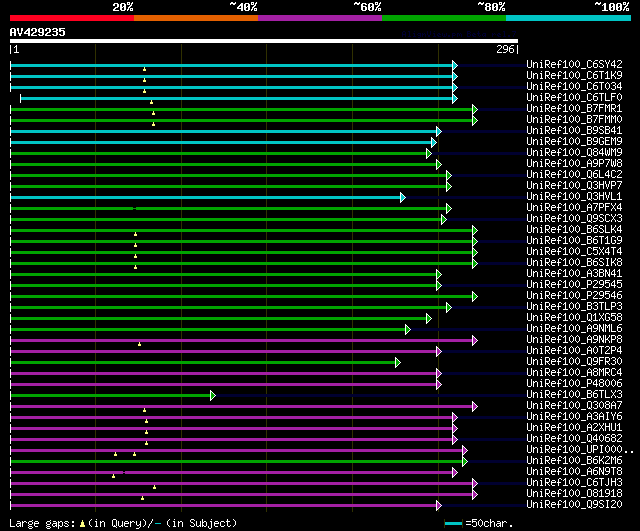640x531 pixels.
Task: Click the arrowhead ending the Q9SI20 alignment
Action: pyautogui.click(x=438, y=506)
